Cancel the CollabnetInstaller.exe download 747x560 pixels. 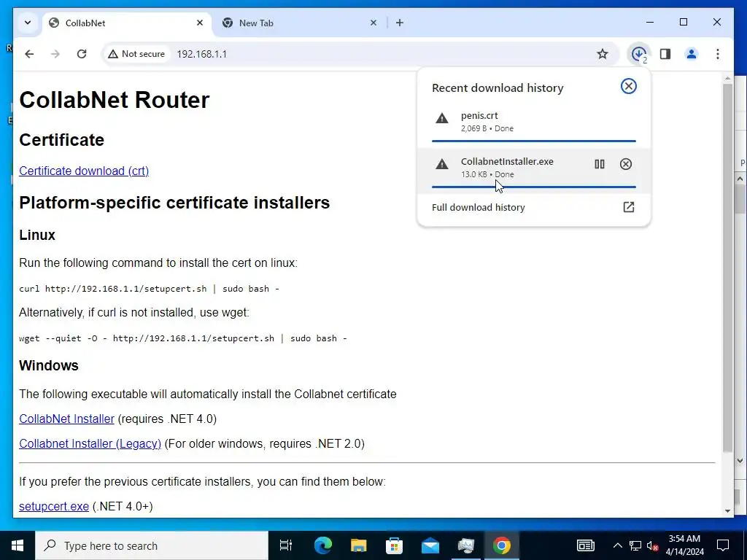625,164
